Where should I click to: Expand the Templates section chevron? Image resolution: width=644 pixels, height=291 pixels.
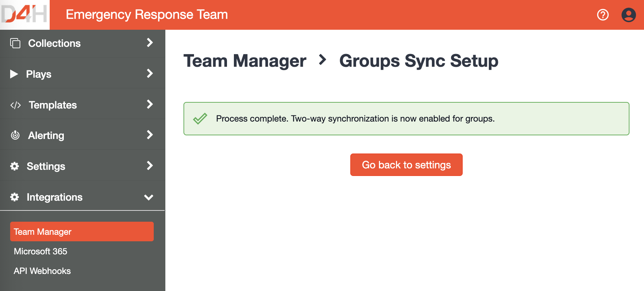pos(149,104)
